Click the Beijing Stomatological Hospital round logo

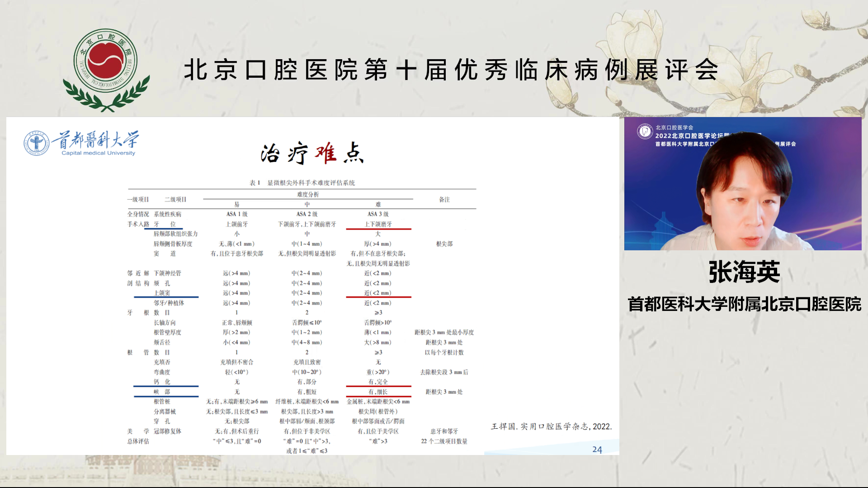point(106,61)
